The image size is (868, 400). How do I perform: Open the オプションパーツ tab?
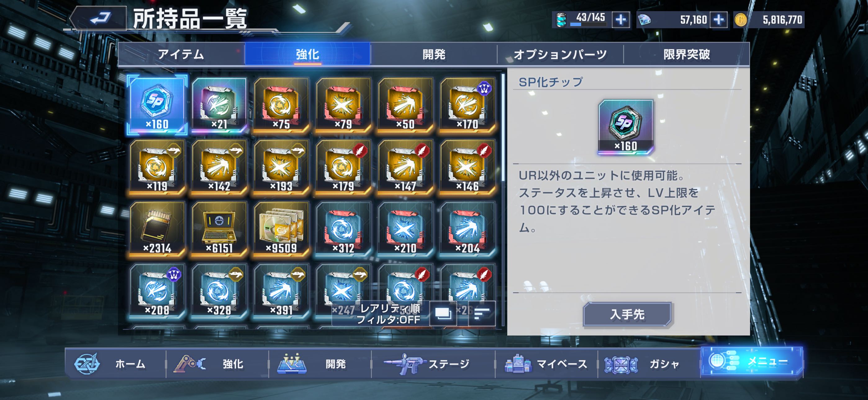(560, 54)
